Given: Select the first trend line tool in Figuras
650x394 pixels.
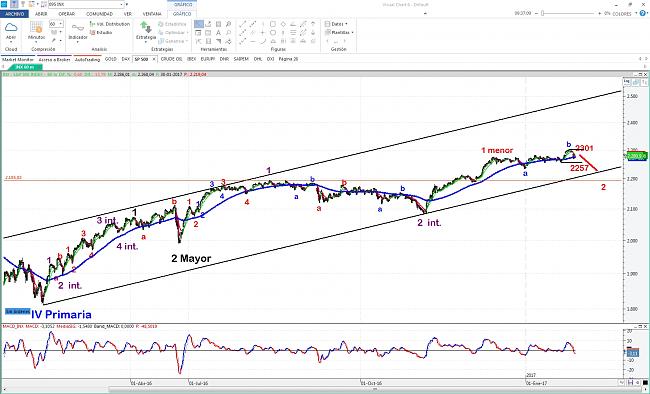Looking at the screenshot, I should [243, 24].
